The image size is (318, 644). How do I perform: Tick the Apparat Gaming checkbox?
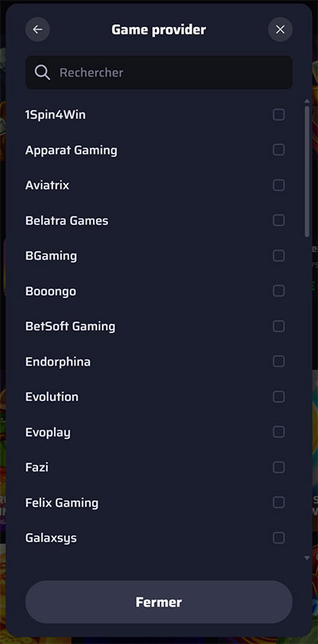coord(278,150)
